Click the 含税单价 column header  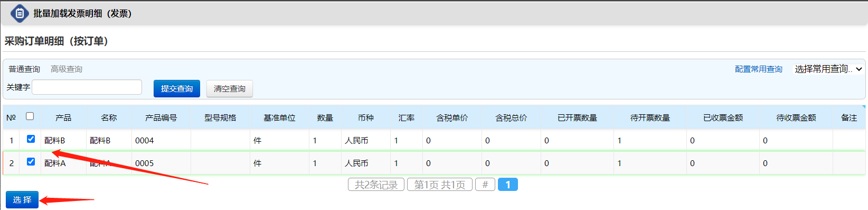pos(452,118)
